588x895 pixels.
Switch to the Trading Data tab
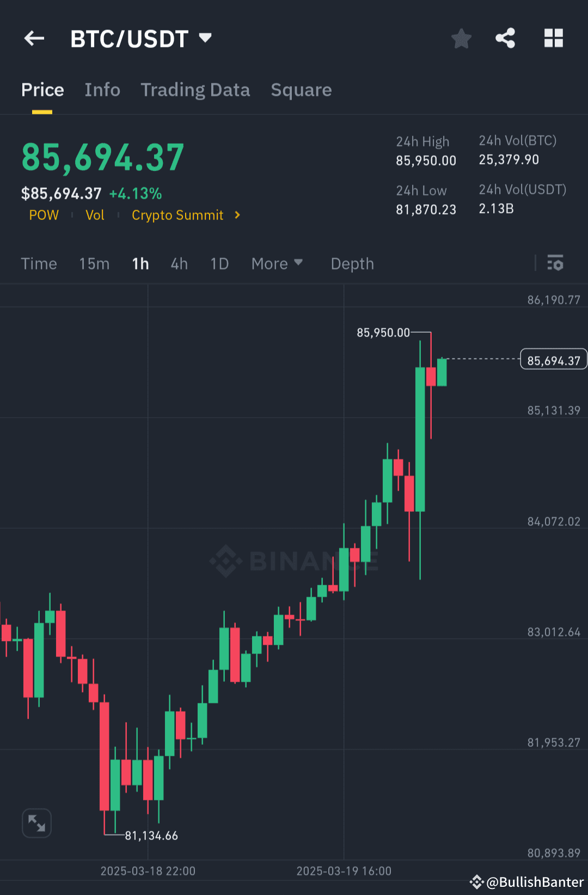pyautogui.click(x=195, y=90)
